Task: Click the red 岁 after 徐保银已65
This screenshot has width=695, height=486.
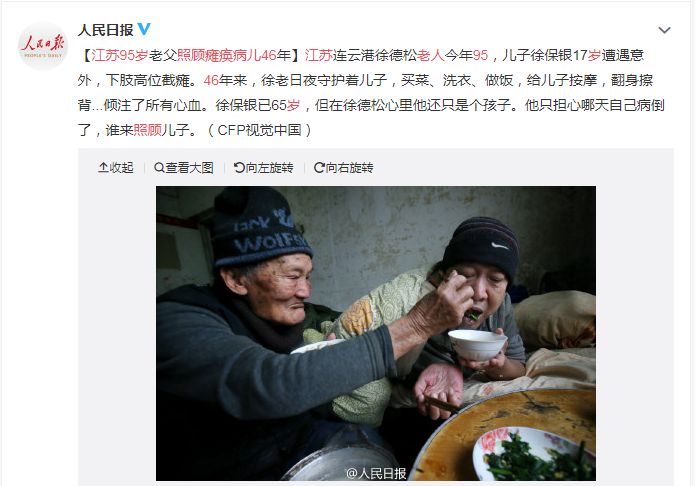Action: [293, 105]
